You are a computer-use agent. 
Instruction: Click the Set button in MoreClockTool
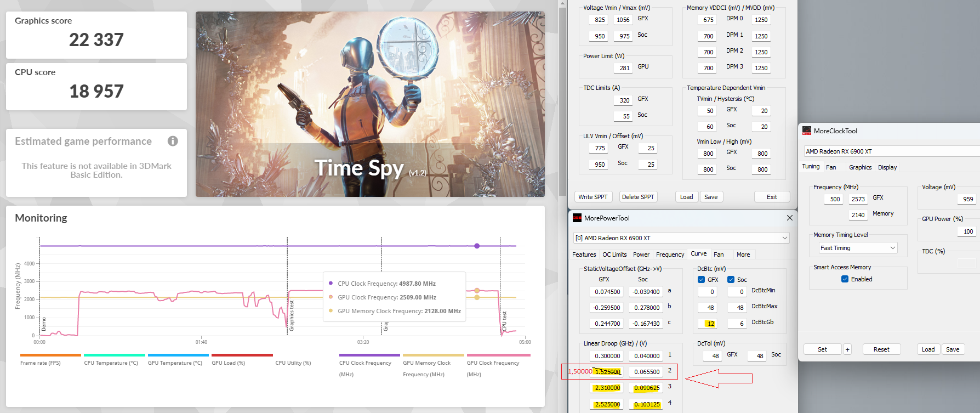pos(822,349)
